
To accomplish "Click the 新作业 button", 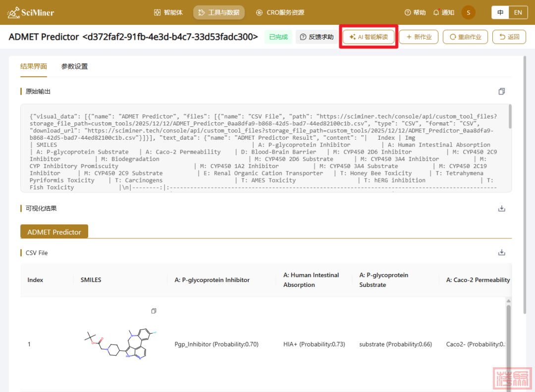I will (419, 37).
